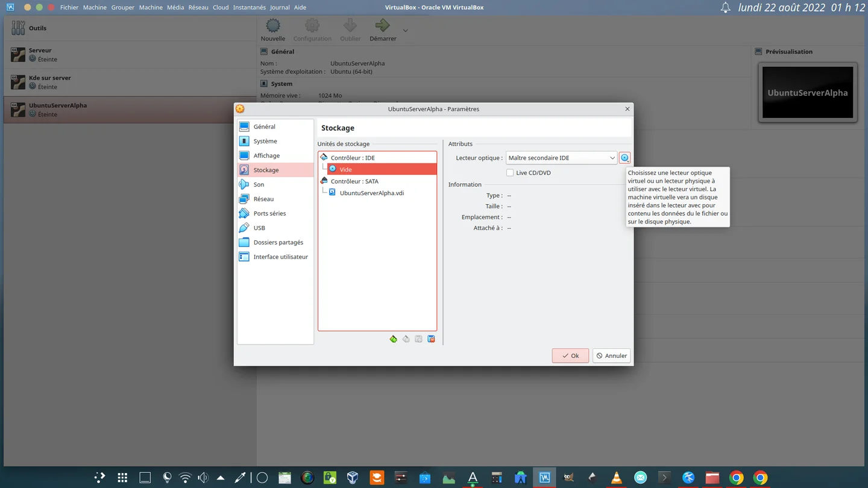Open the Fichier menu
The width and height of the screenshot is (868, 488).
tap(69, 7)
